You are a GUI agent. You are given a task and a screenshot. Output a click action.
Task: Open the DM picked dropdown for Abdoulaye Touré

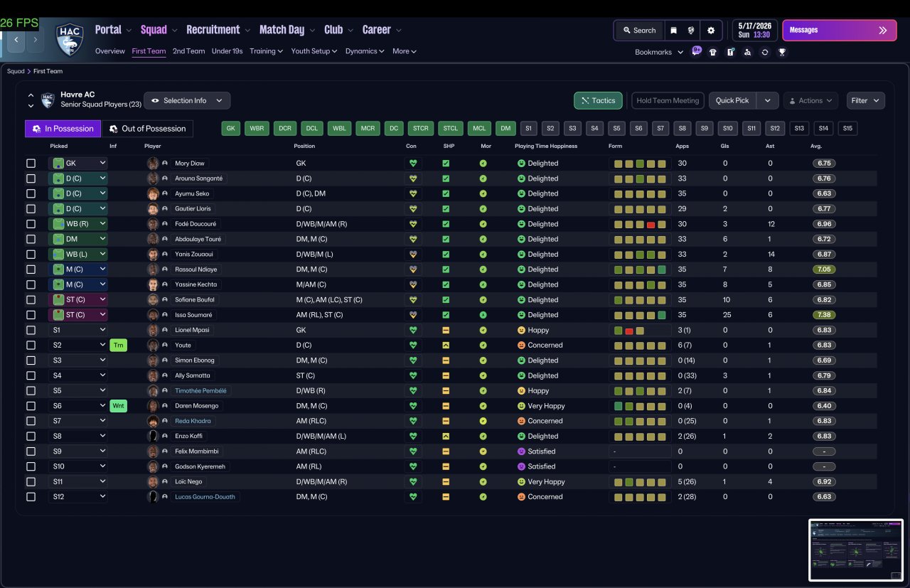(78, 239)
